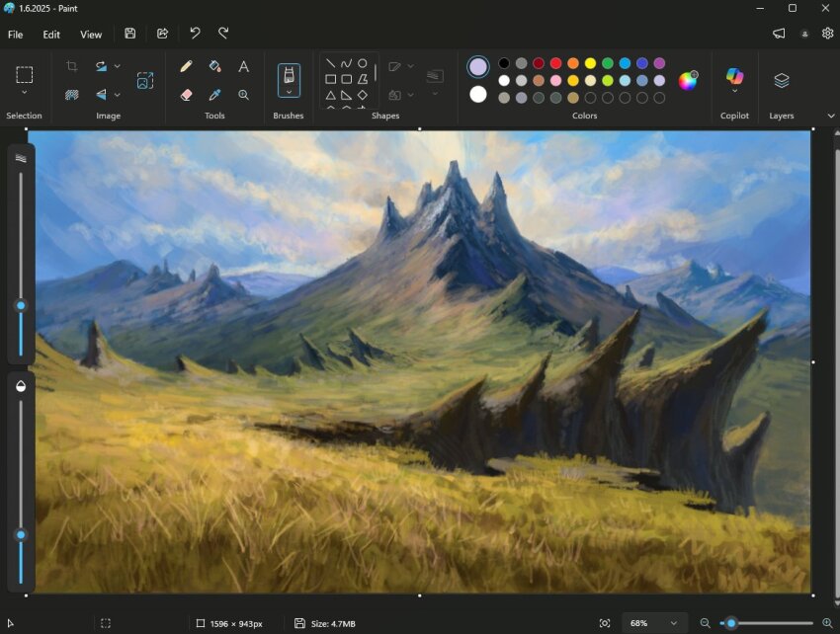
Task: Open Paint settings gear
Action: point(828,34)
